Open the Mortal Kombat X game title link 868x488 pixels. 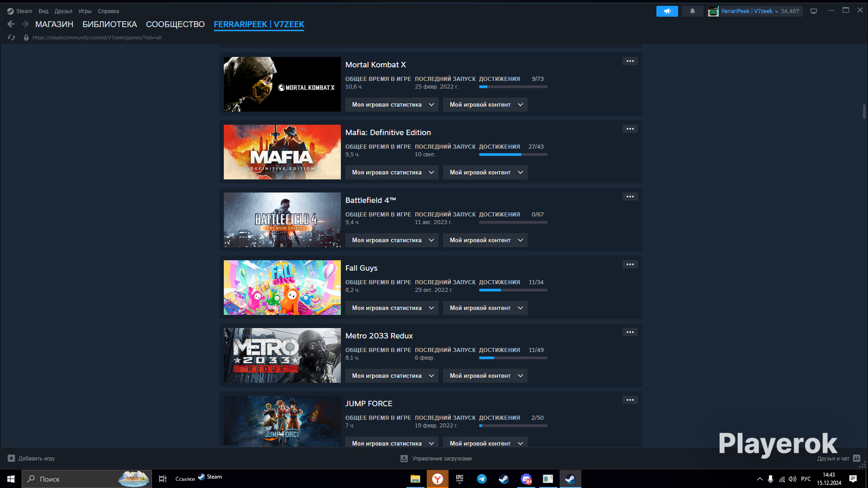click(x=375, y=64)
